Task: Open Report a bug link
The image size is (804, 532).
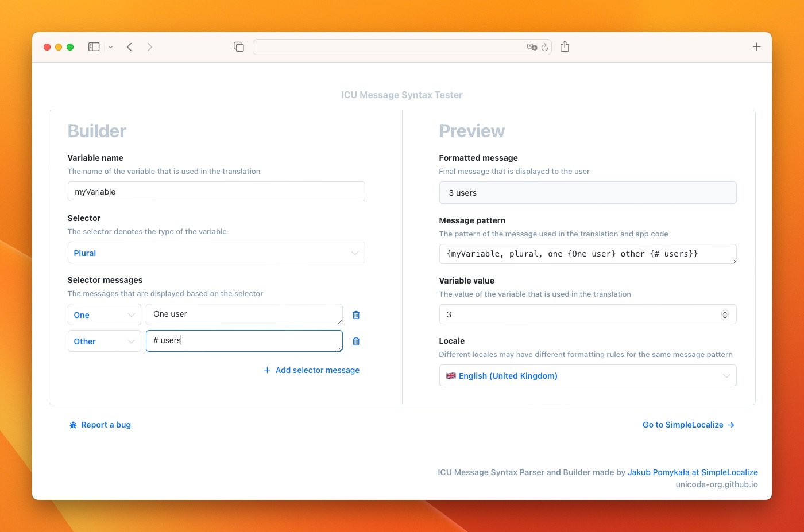Action: click(x=100, y=425)
